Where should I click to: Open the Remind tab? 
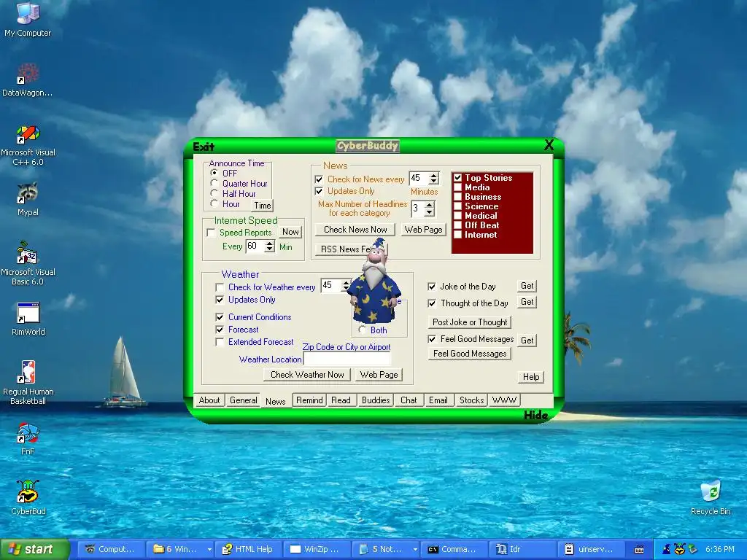click(309, 400)
